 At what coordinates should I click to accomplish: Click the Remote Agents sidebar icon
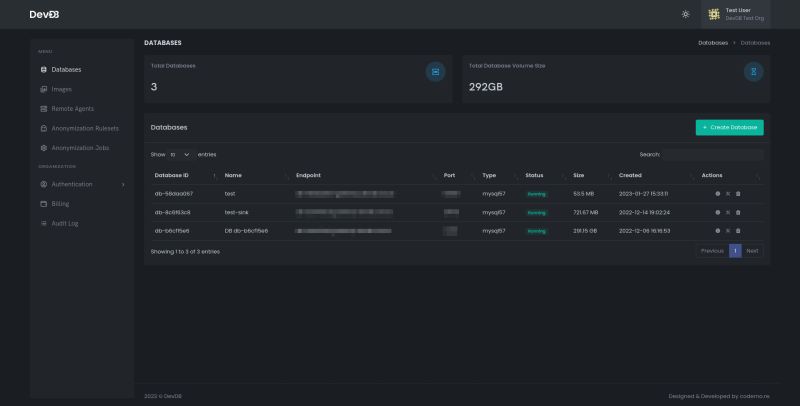43,109
